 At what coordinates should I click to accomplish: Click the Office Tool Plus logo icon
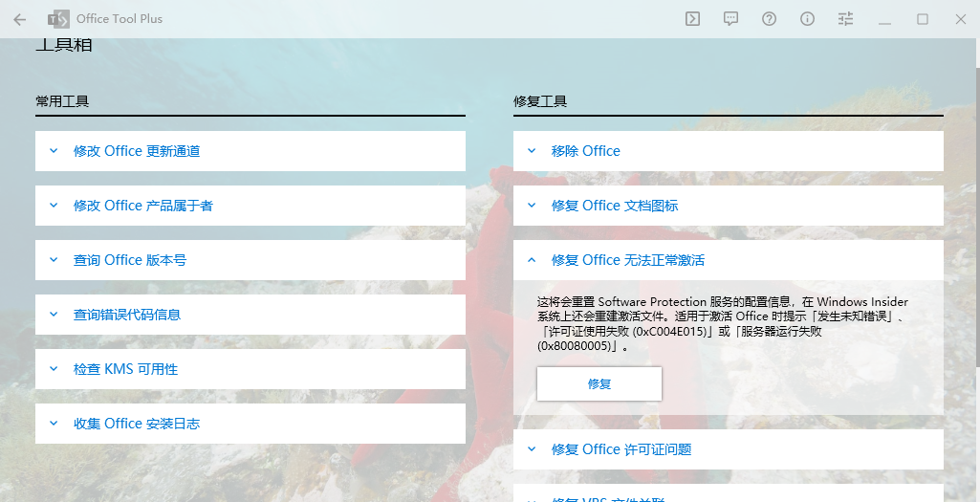[58, 19]
